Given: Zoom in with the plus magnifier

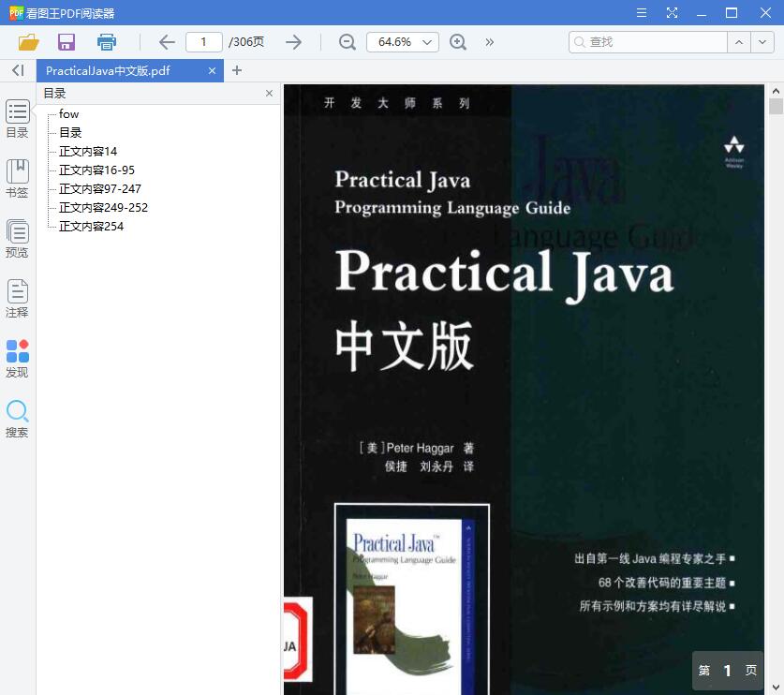Looking at the screenshot, I should pyautogui.click(x=458, y=42).
